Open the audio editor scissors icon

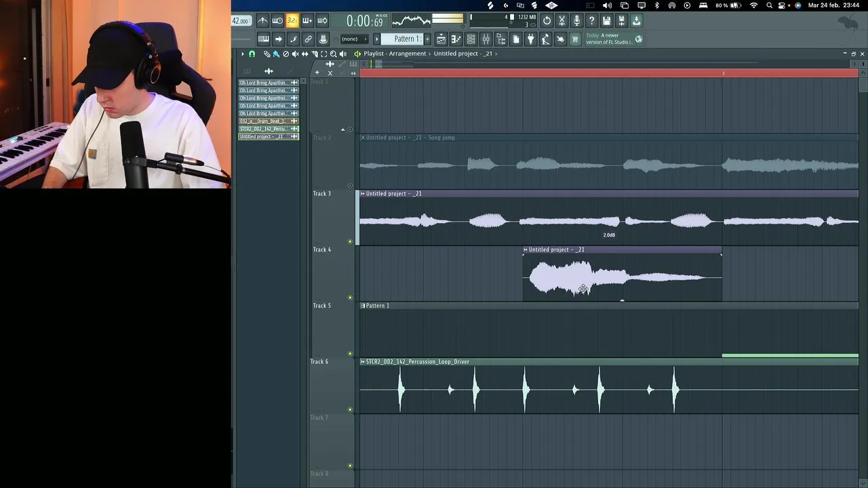[561, 21]
